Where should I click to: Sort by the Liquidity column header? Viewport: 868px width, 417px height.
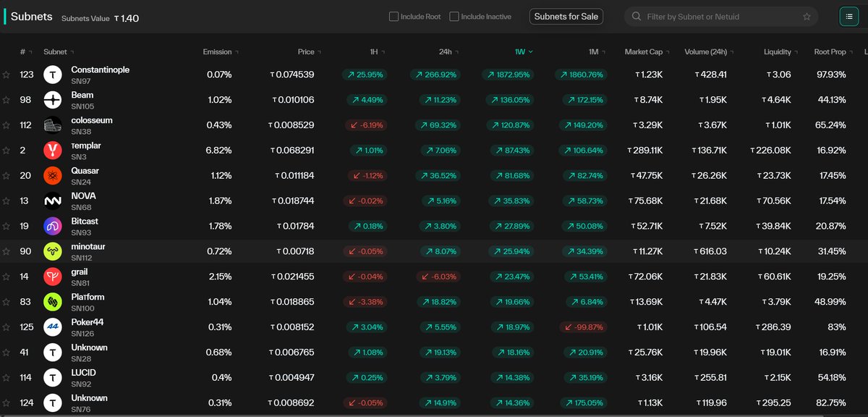780,52
